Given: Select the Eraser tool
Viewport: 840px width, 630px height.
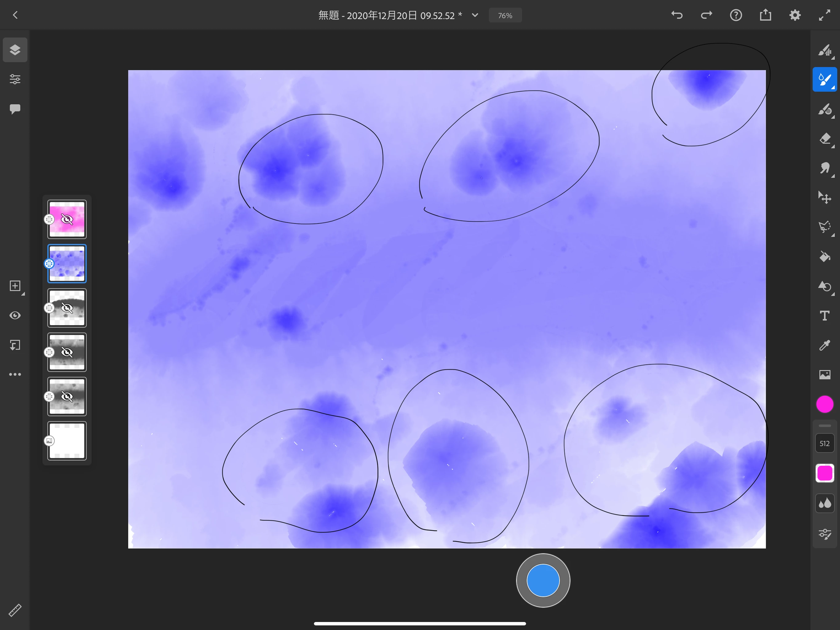Looking at the screenshot, I should (x=824, y=139).
